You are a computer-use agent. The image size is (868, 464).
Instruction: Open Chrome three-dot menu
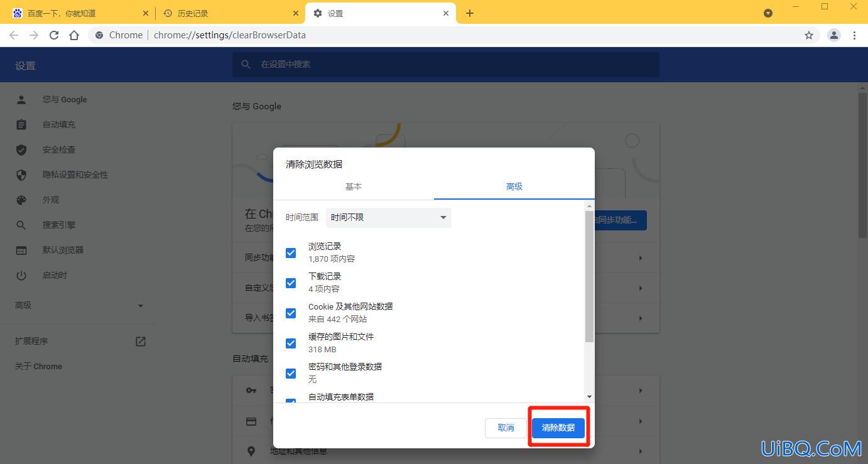pos(855,35)
